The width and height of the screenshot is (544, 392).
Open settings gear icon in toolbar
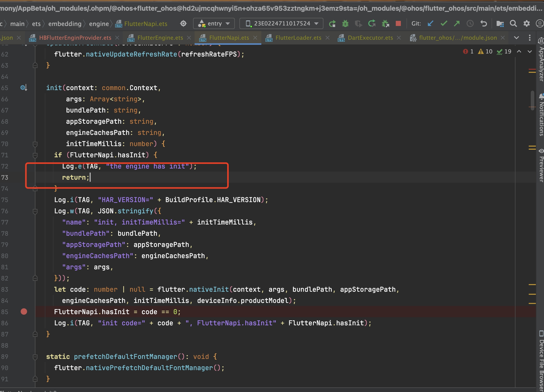[x=527, y=24]
